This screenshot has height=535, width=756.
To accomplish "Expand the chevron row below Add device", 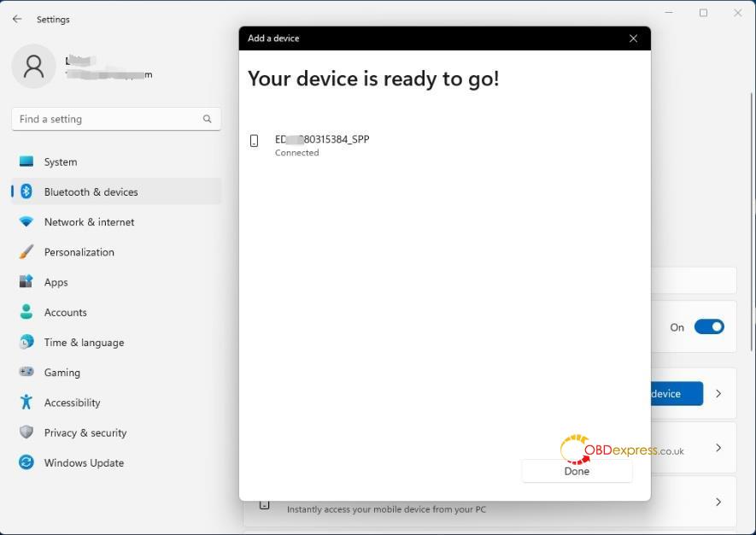I will coord(718,448).
